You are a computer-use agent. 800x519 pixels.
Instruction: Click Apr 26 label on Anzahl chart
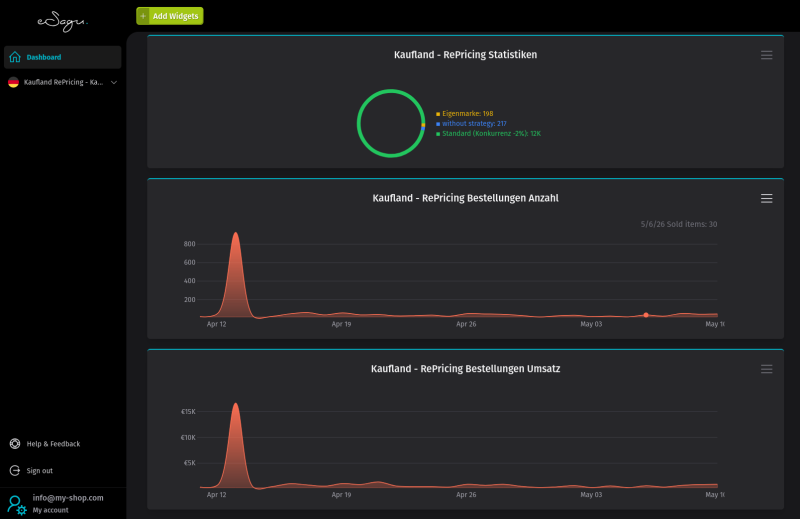point(466,324)
